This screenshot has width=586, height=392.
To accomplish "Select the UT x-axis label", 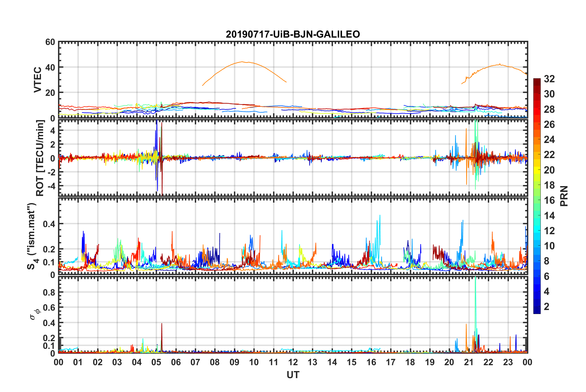I will click(x=293, y=375).
